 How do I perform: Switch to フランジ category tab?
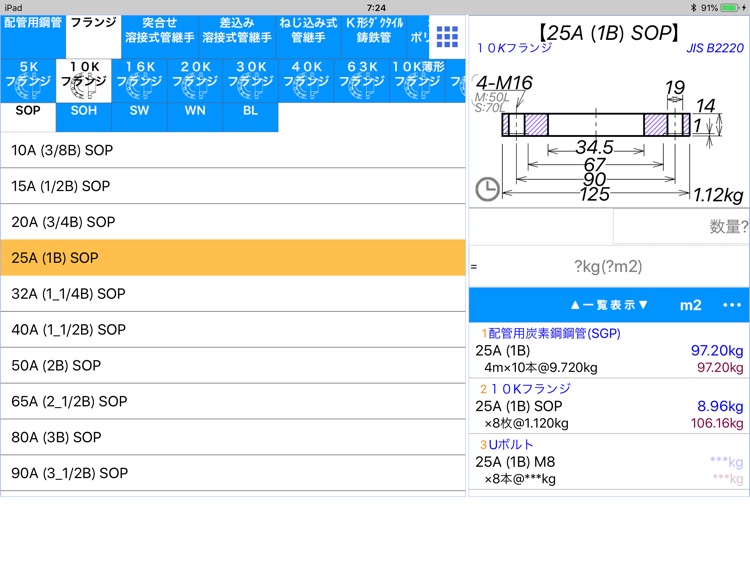93,37
